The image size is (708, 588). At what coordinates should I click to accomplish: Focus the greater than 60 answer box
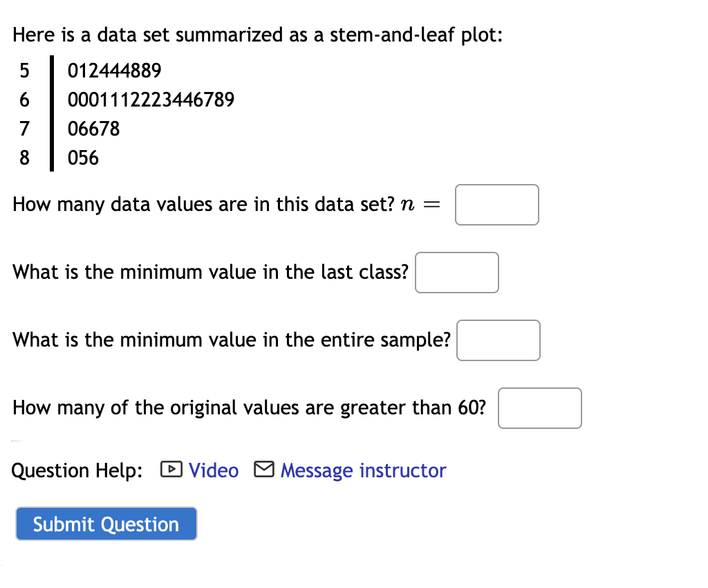point(539,408)
